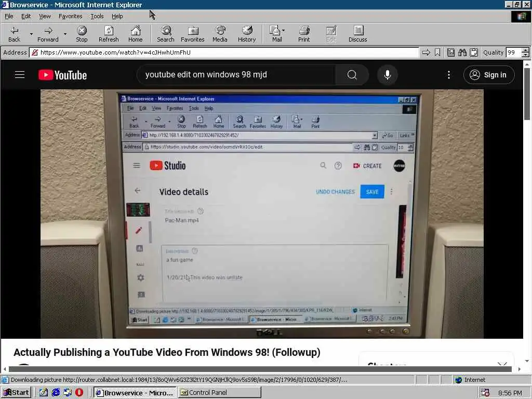Viewport: 532px width, 399px height.
Task: Open the View menu
Action: (x=45, y=16)
